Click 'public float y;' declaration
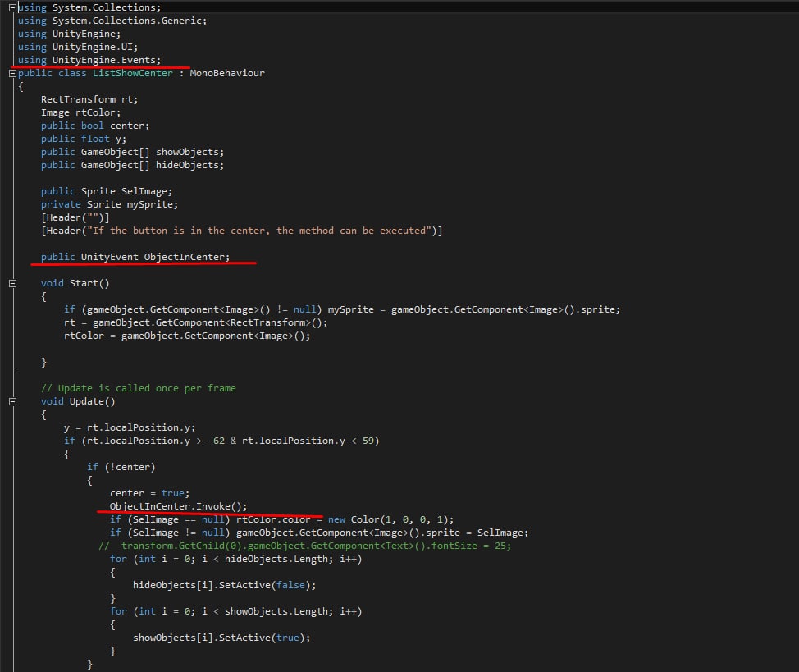This screenshot has height=672, width=799. tap(84, 139)
